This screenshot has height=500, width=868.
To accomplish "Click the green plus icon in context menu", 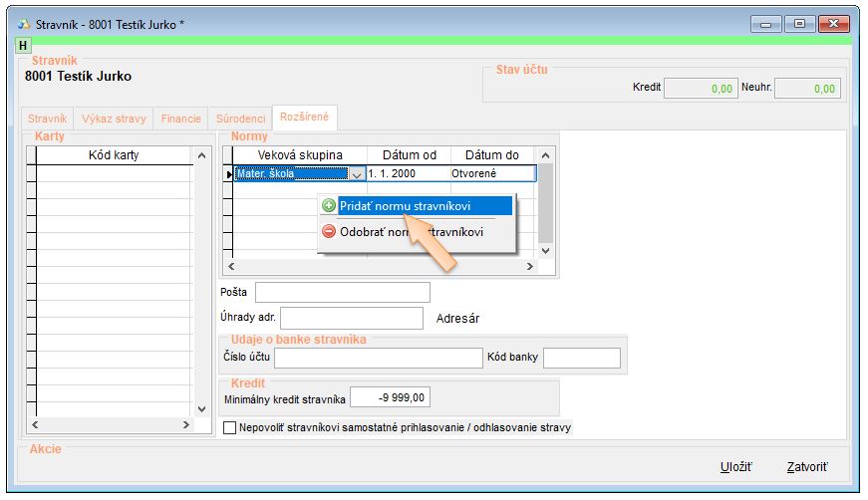I will click(329, 205).
